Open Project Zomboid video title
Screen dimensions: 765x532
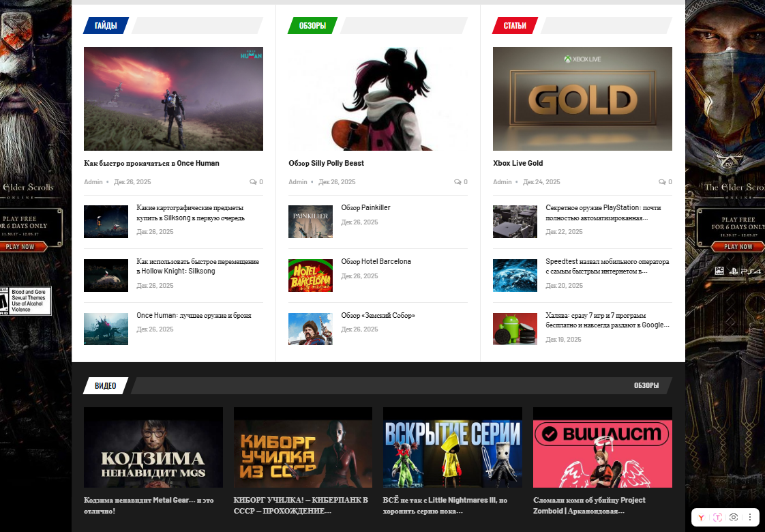click(x=589, y=505)
